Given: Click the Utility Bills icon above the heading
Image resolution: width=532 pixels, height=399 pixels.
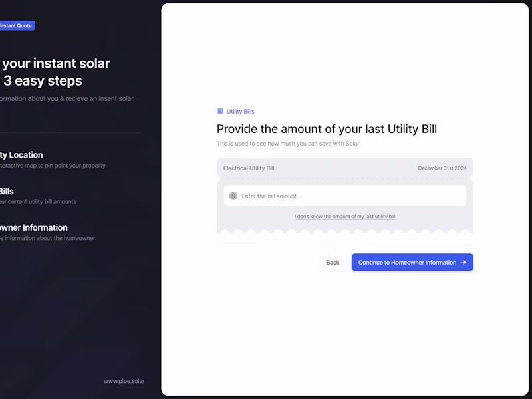Looking at the screenshot, I should [x=220, y=112].
